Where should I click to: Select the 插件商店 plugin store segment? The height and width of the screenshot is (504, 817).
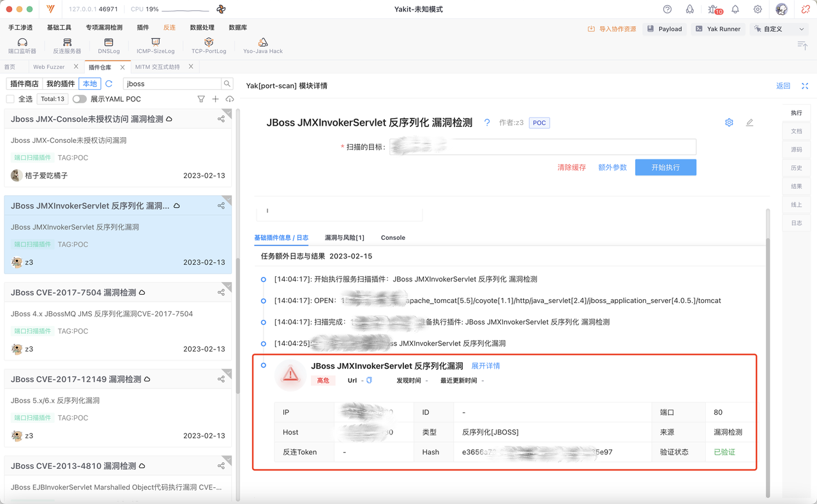pos(24,84)
